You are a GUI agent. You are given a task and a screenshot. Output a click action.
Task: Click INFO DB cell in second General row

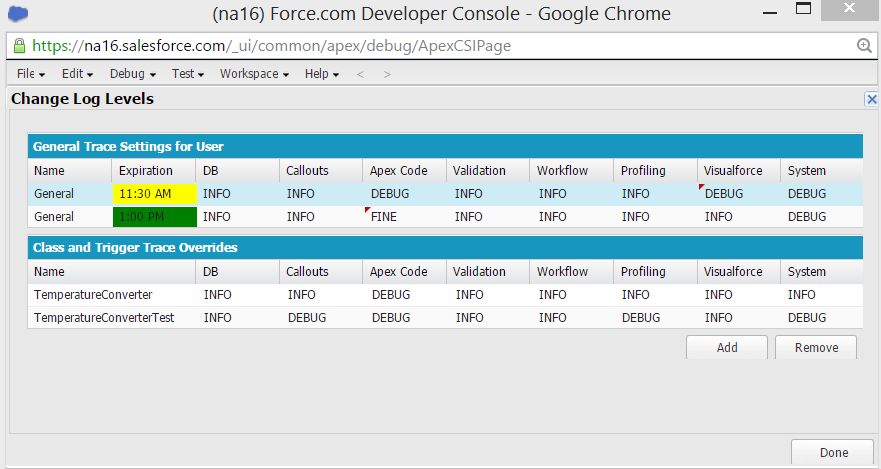click(x=237, y=217)
